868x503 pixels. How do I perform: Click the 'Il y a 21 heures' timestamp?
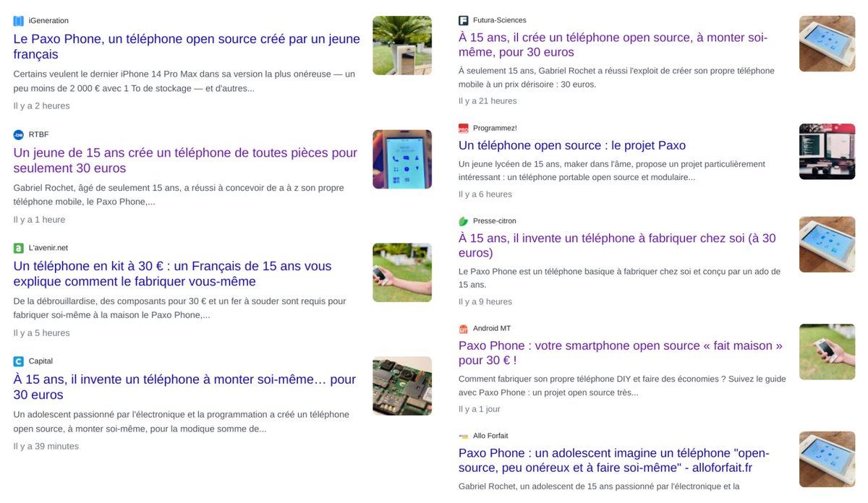click(488, 101)
